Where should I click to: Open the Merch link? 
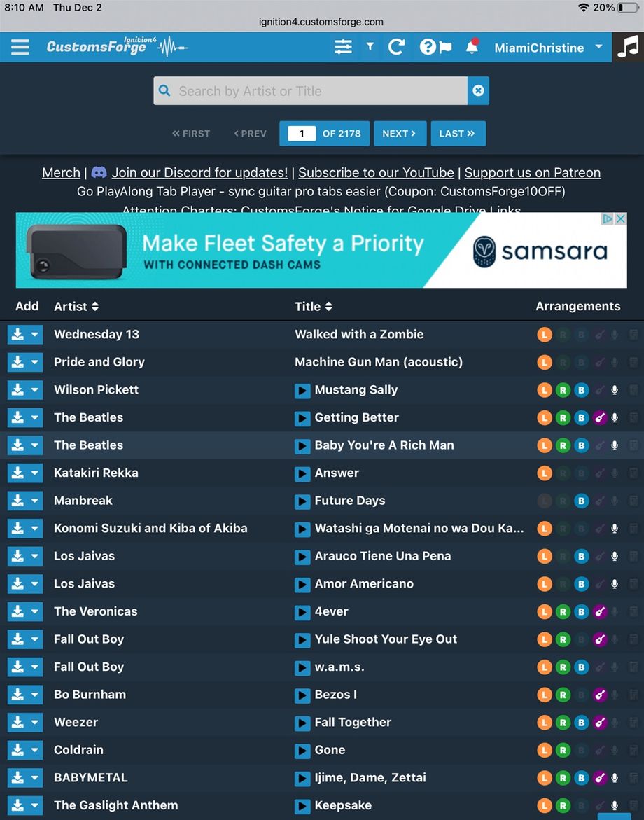point(61,172)
